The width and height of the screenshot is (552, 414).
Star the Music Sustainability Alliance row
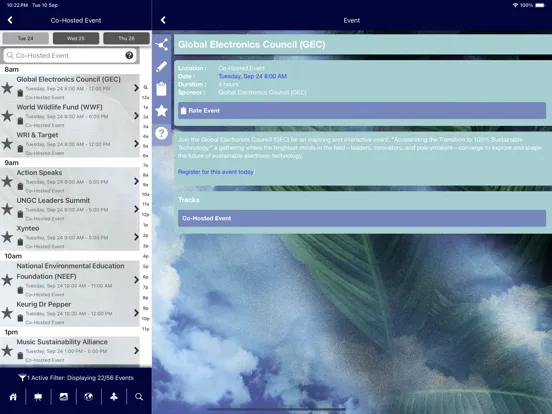click(x=7, y=350)
